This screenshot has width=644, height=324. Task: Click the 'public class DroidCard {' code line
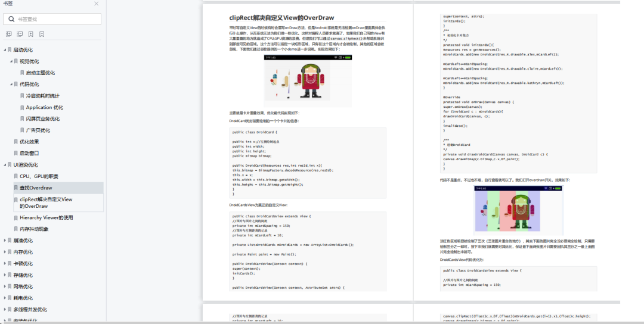click(255, 132)
